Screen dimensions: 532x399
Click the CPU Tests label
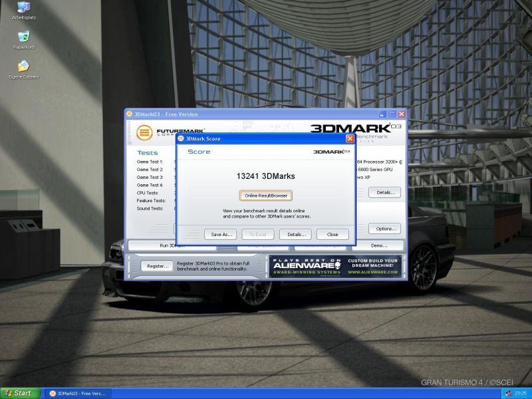click(148, 193)
